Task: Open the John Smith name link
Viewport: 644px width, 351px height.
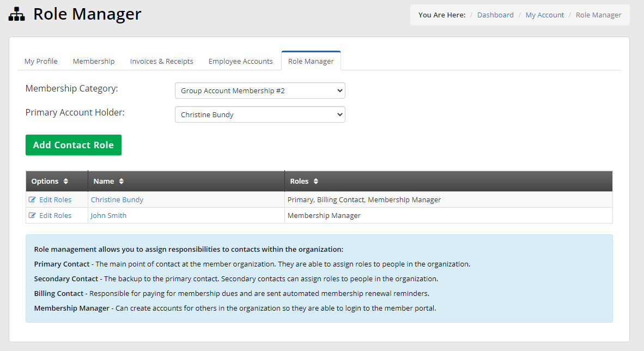Action: [x=108, y=215]
